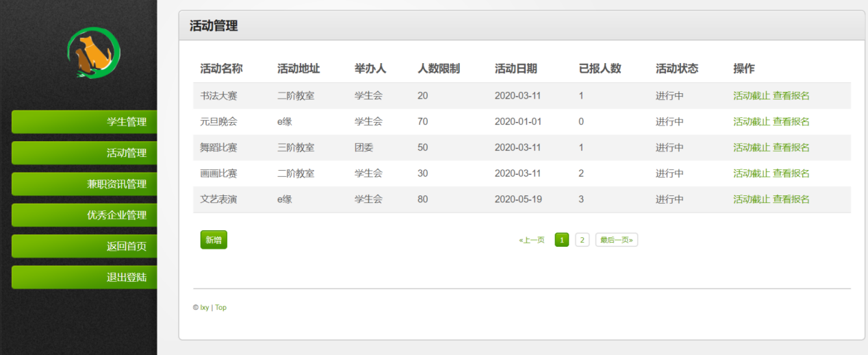Click the 元旦晚会 activity name
Image resolution: width=868 pixels, height=355 pixels.
pyautogui.click(x=218, y=121)
